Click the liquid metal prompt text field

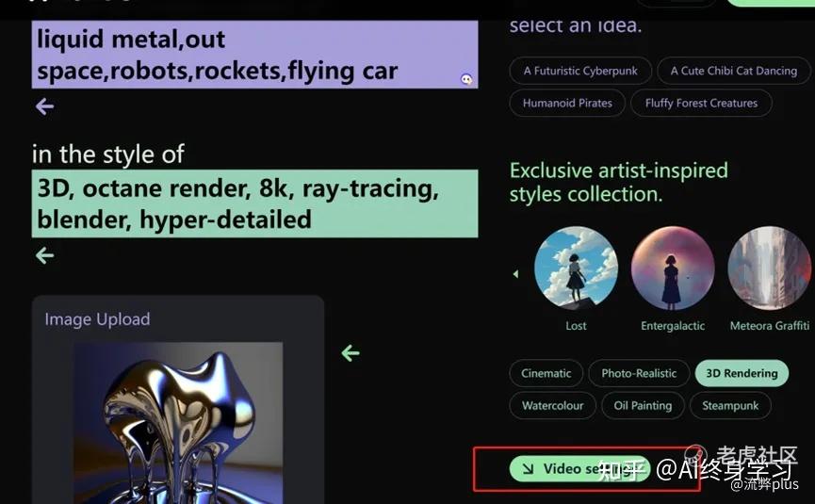[254, 55]
